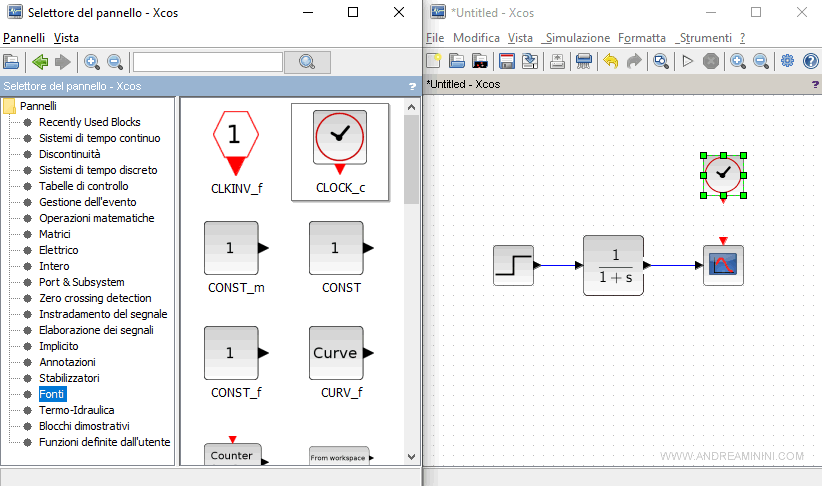
Task: Select Operazioni matematiche palette
Action: (x=96, y=218)
